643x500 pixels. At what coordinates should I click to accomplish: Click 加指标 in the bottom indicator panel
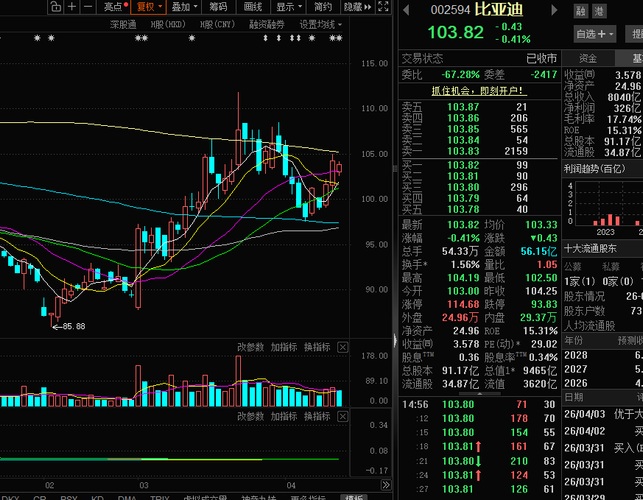[284, 417]
